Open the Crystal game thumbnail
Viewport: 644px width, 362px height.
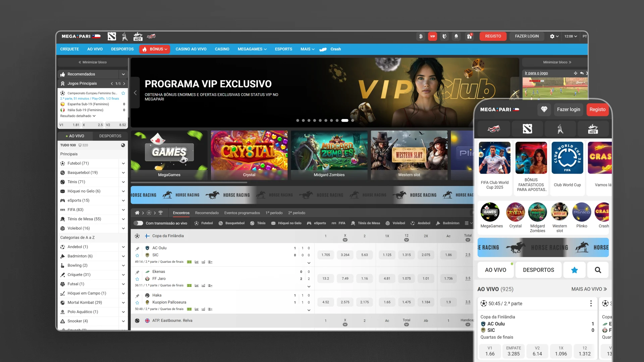pyautogui.click(x=249, y=155)
